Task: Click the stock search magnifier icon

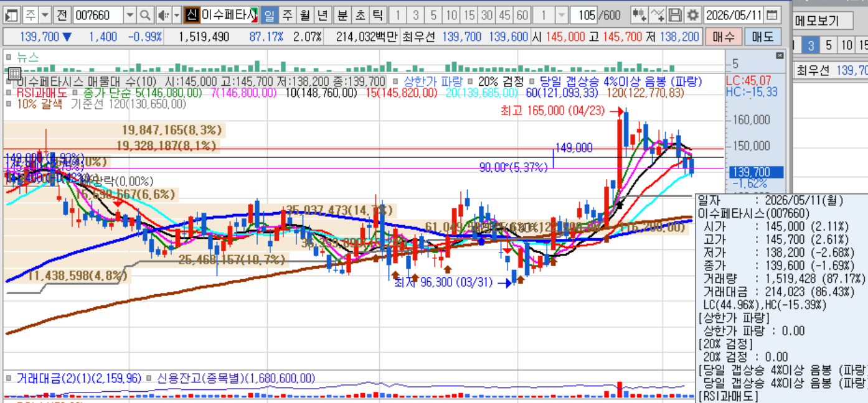Action: pyautogui.click(x=144, y=15)
